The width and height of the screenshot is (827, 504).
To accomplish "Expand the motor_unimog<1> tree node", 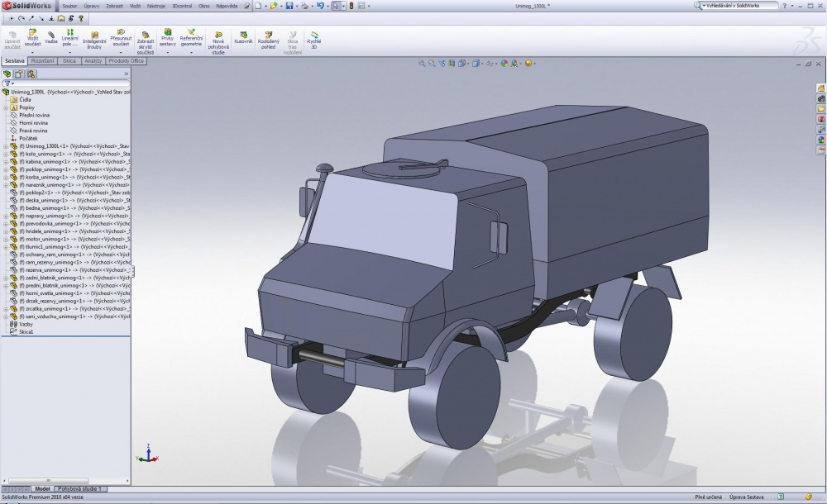I will point(5,239).
